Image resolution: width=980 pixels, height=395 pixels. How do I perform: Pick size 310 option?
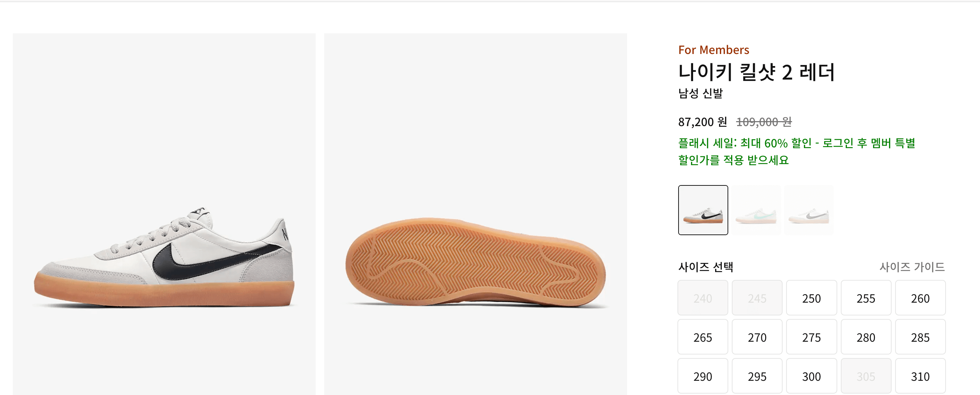point(920,376)
